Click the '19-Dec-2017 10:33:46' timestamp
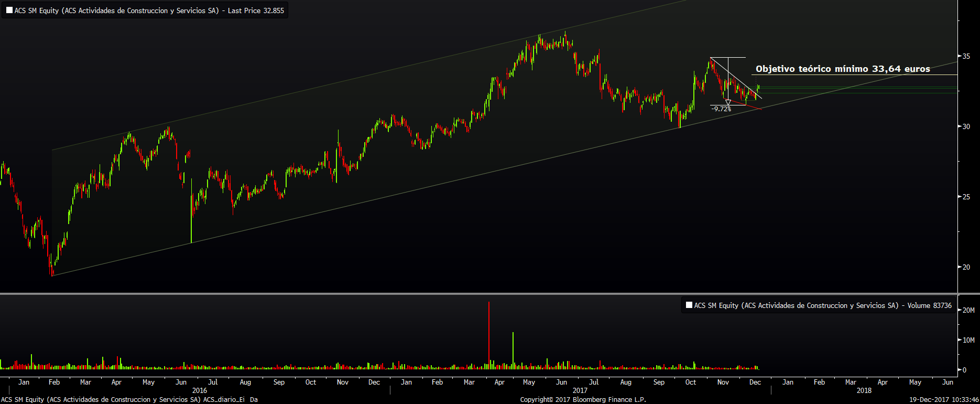 click(943, 400)
